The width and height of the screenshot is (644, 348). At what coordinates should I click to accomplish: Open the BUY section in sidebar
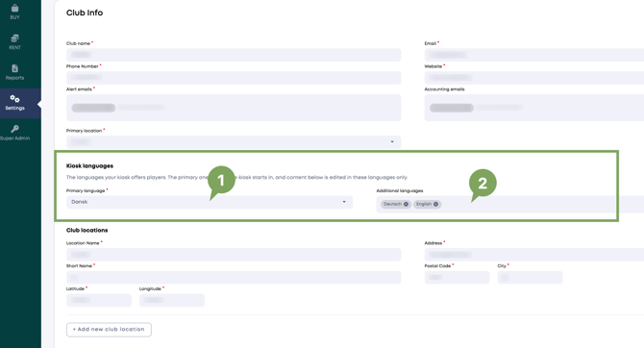pyautogui.click(x=14, y=12)
